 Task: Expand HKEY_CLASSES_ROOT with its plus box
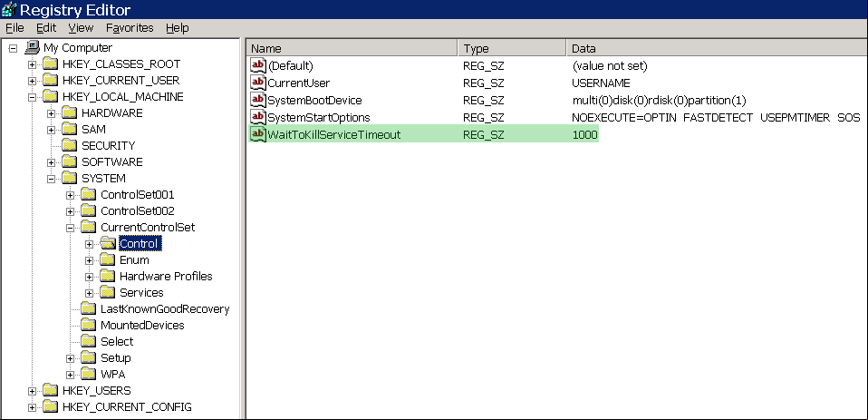(x=32, y=64)
